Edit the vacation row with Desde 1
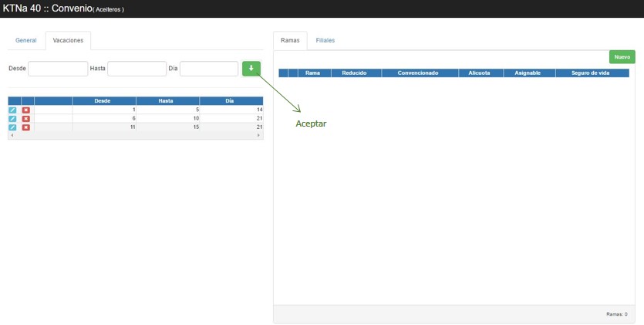The width and height of the screenshot is (644, 325). pyautogui.click(x=12, y=110)
